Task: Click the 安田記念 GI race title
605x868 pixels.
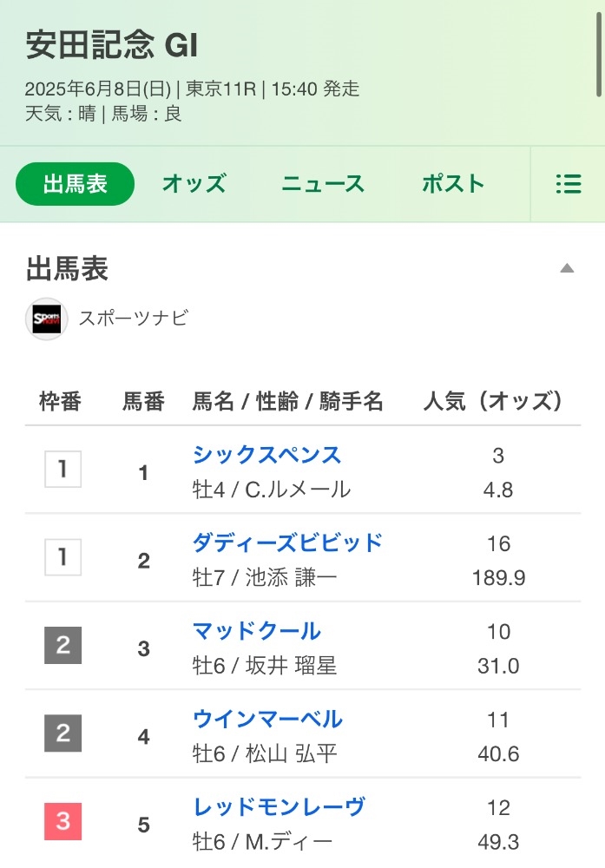Action: tap(112, 46)
